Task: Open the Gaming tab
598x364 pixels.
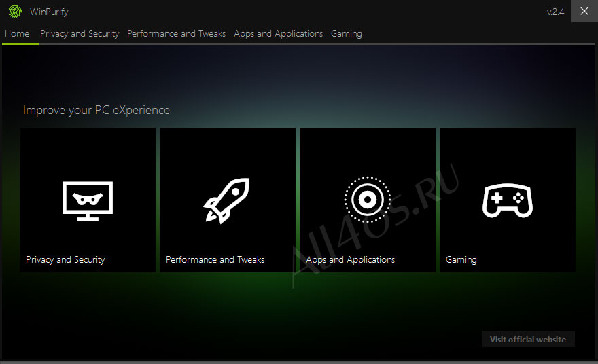Action: (347, 33)
